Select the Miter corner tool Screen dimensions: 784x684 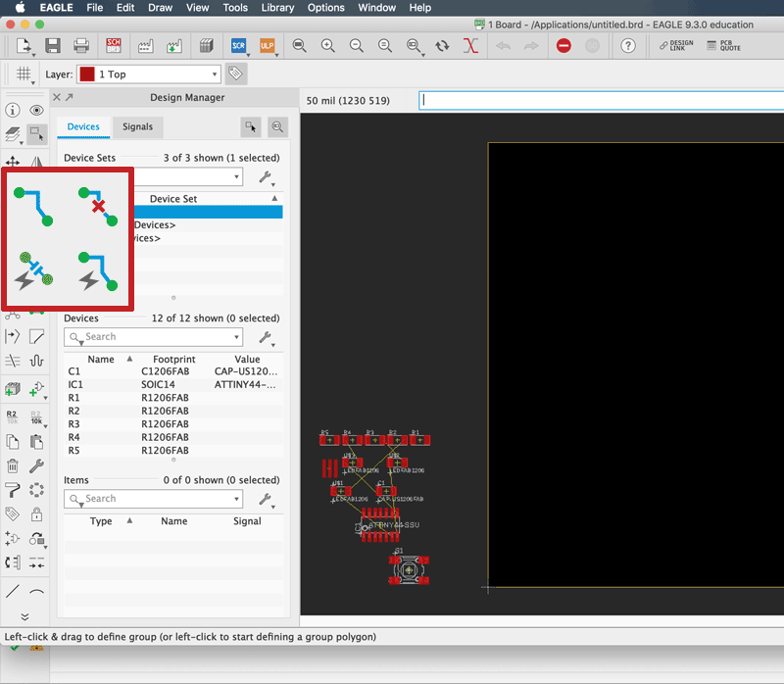coord(36,336)
